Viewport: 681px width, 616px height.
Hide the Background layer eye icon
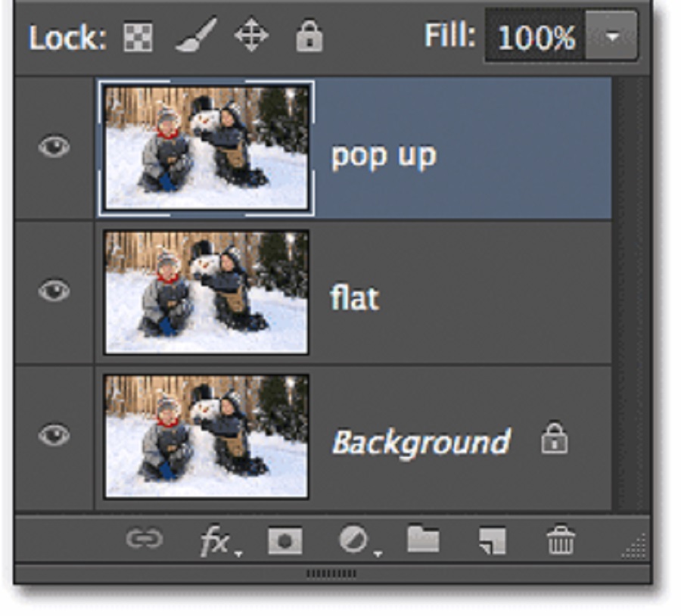coord(53,435)
